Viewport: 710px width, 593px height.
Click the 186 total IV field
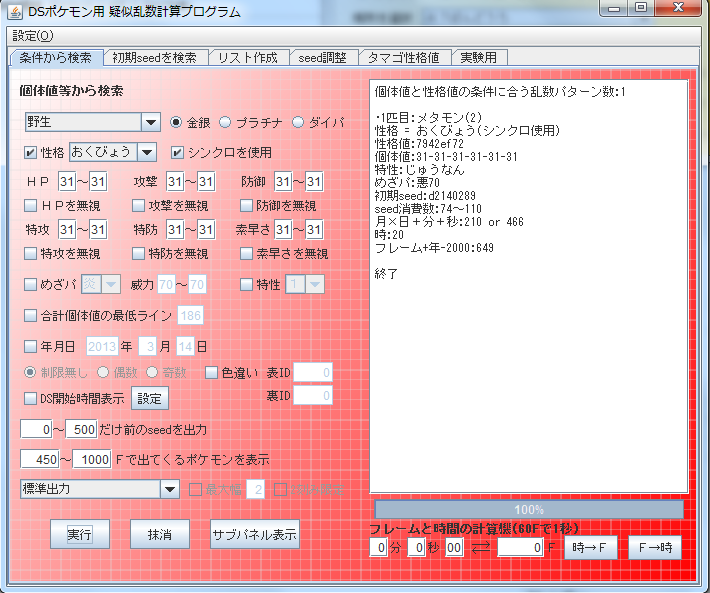[191, 315]
